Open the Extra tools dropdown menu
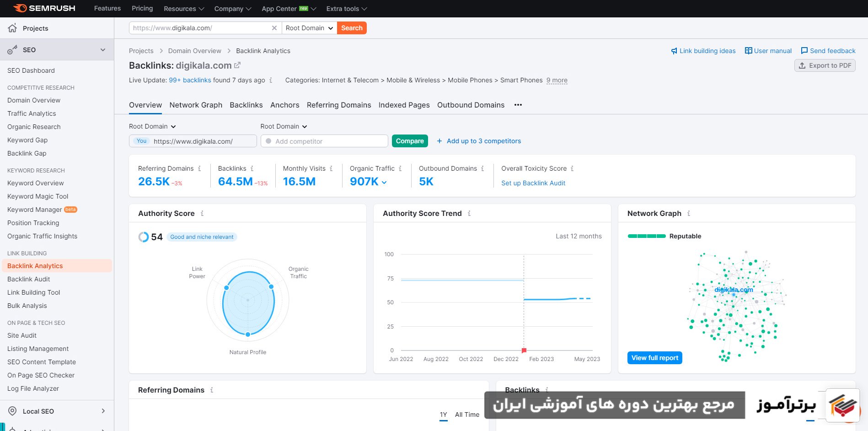 [x=347, y=9]
